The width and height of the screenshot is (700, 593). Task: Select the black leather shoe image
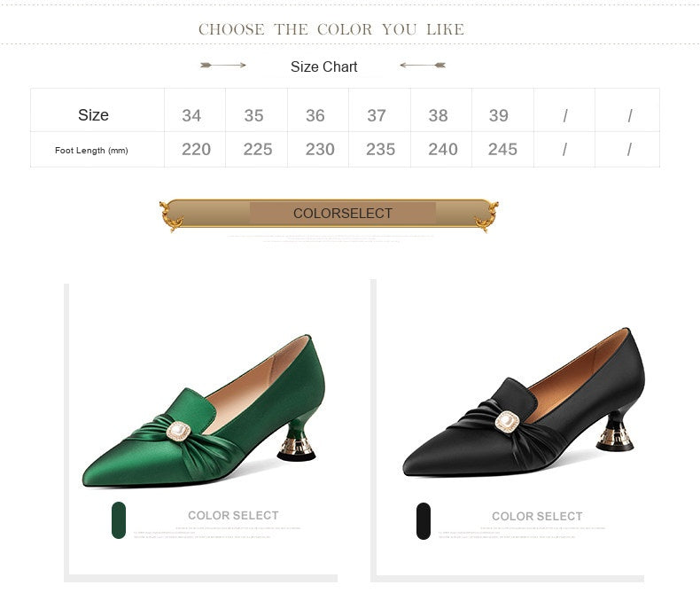pos(523,402)
